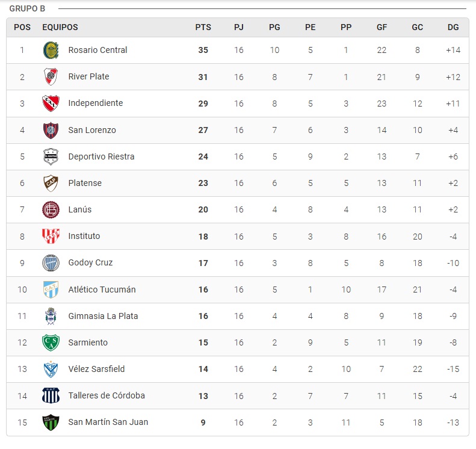The height and width of the screenshot is (449, 476).
Task: Click the EQUIPOS column header
Action: [60, 27]
